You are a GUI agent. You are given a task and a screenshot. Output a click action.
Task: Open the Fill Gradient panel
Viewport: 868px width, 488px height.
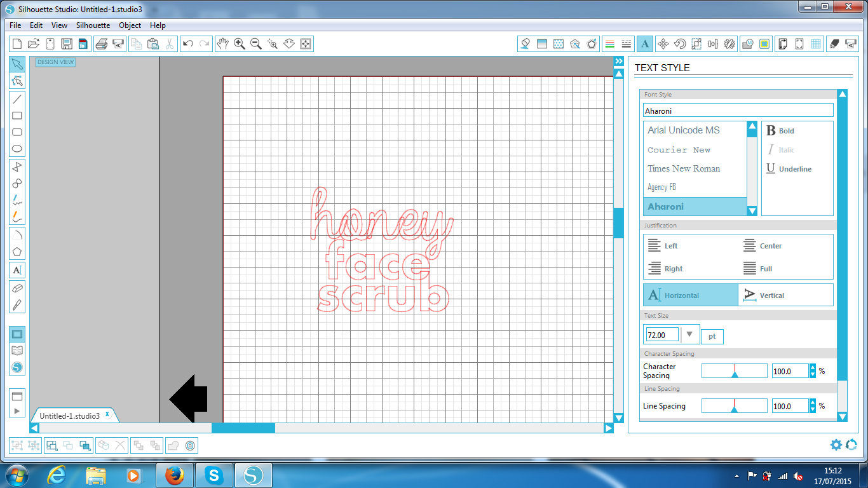[x=542, y=44]
